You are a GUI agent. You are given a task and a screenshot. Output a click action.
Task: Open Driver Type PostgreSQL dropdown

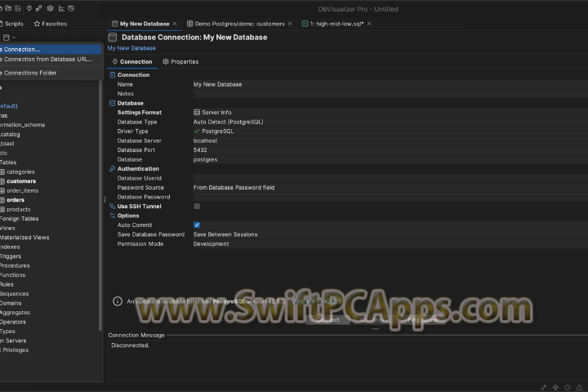390,131
